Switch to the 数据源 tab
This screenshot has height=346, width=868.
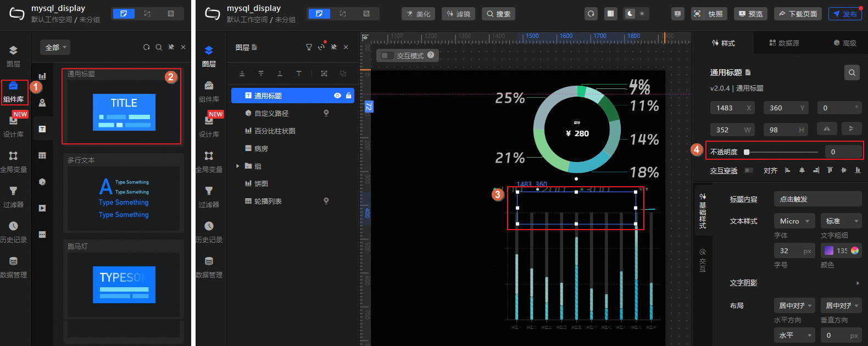coord(784,43)
